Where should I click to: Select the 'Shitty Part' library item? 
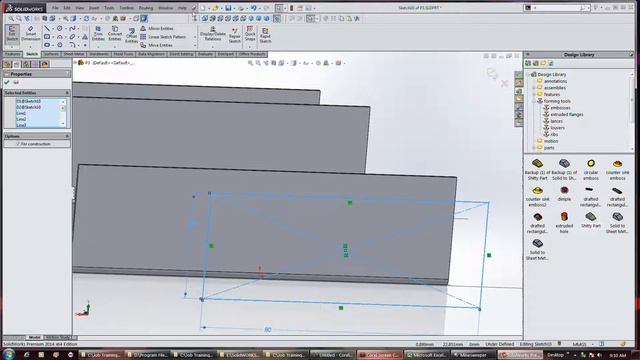click(591, 220)
